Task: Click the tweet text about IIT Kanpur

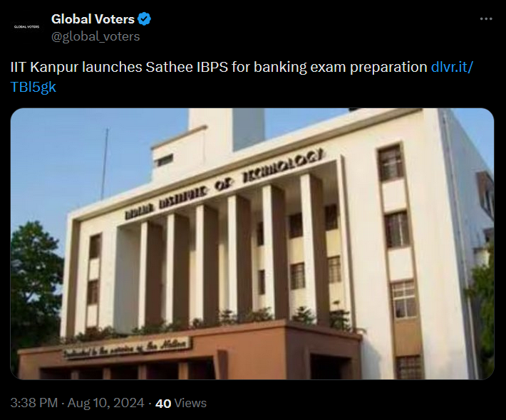Action: 219,67
